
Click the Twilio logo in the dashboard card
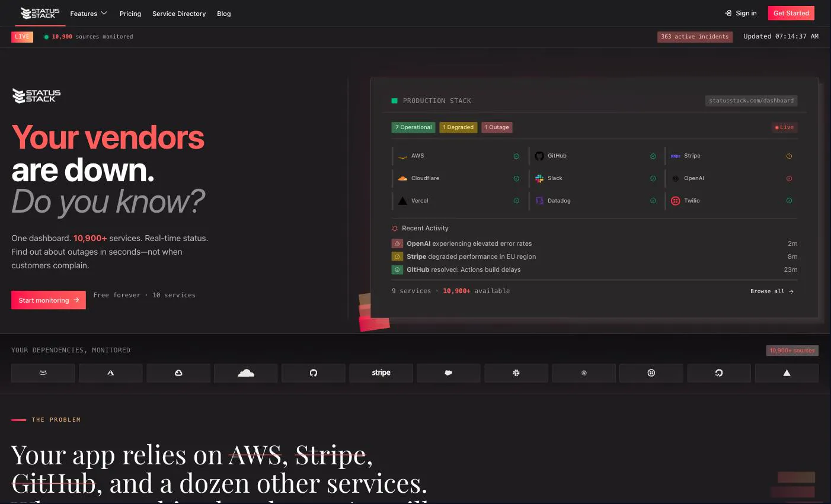point(675,201)
